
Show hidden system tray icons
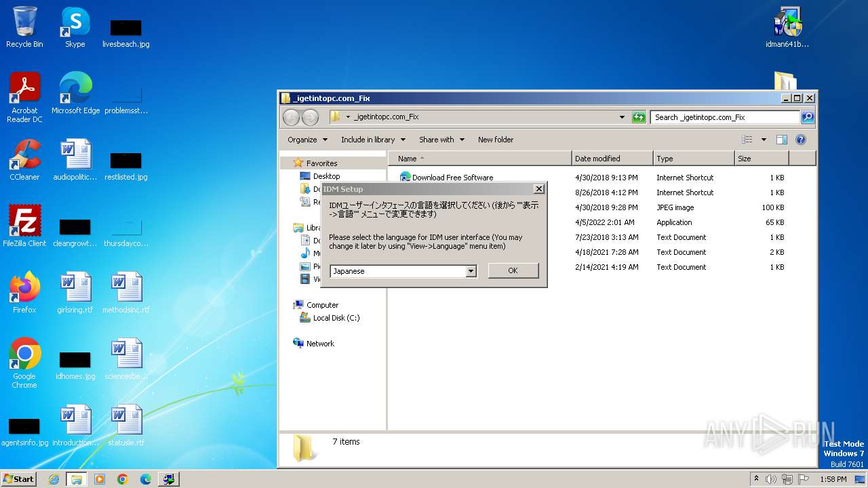coord(756,479)
